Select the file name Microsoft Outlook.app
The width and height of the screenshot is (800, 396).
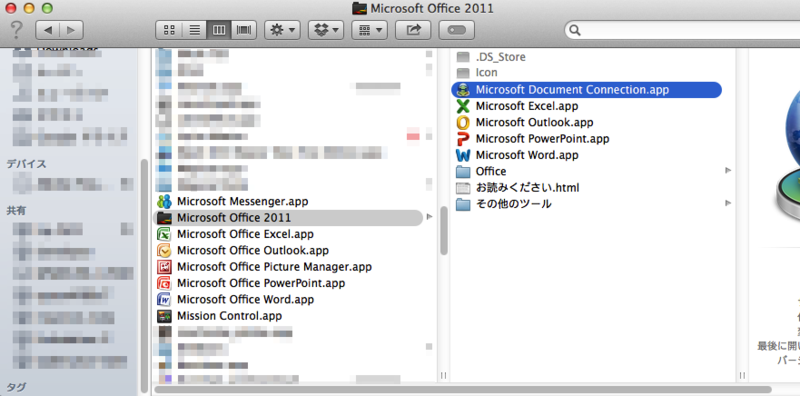pos(535,122)
